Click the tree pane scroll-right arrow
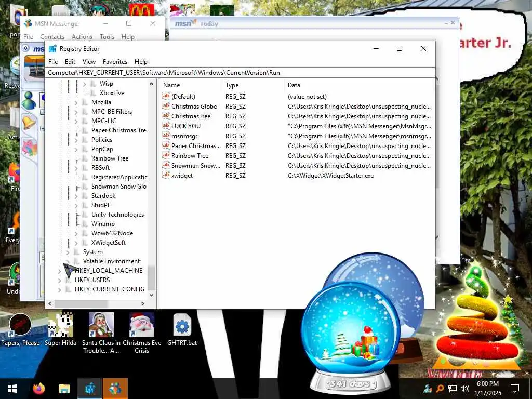532x399 pixels. [143, 303]
